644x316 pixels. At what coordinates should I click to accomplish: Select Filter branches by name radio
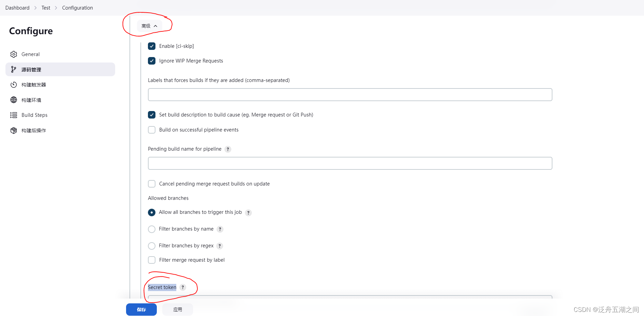click(x=152, y=229)
